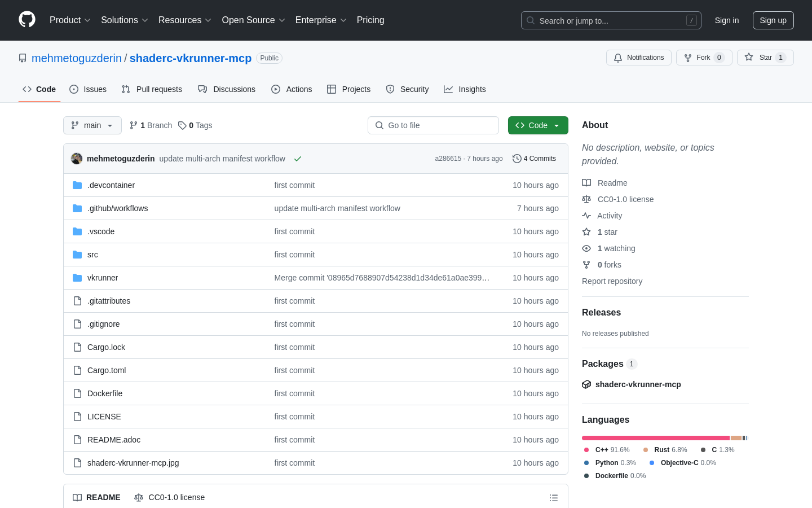The height and width of the screenshot is (508, 812).
Task: Open the CC0-1.0 license link in About
Action: tap(618, 199)
